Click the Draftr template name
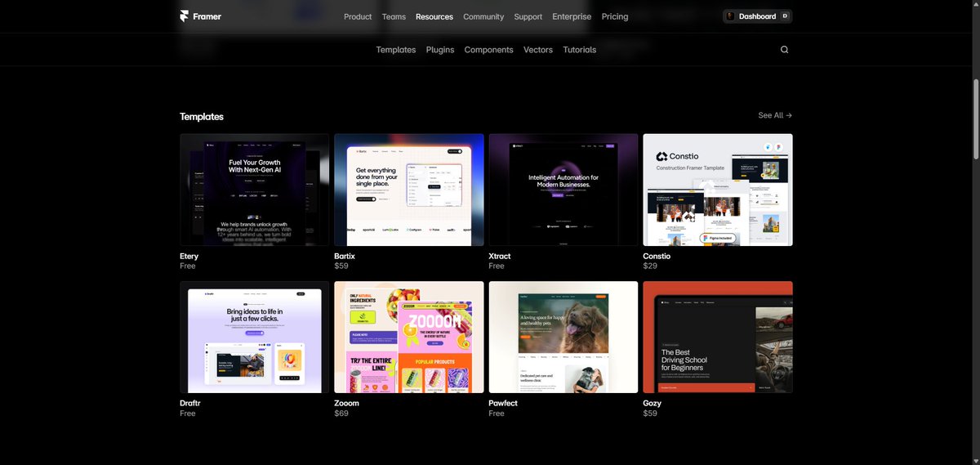 [x=189, y=403]
